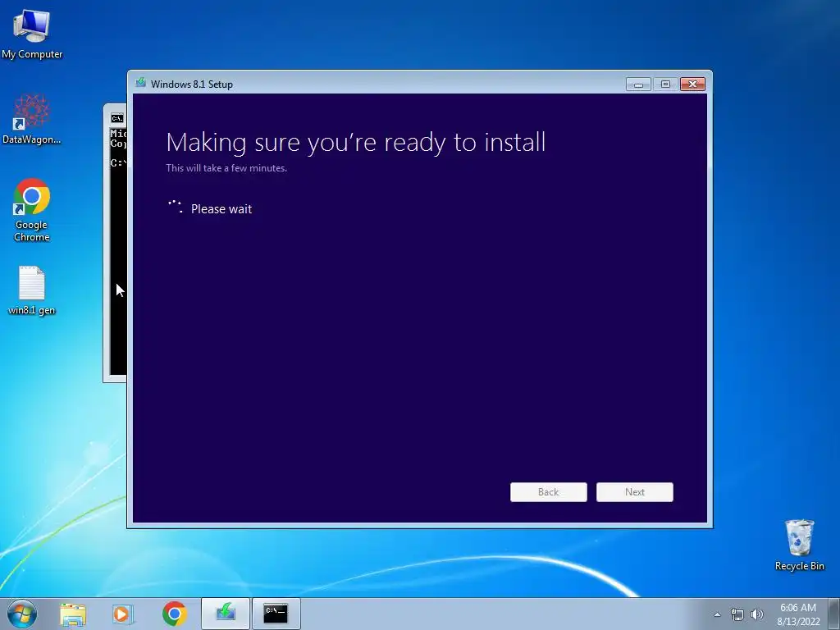Click the Windows 8.1 Setup title icon

[141, 83]
